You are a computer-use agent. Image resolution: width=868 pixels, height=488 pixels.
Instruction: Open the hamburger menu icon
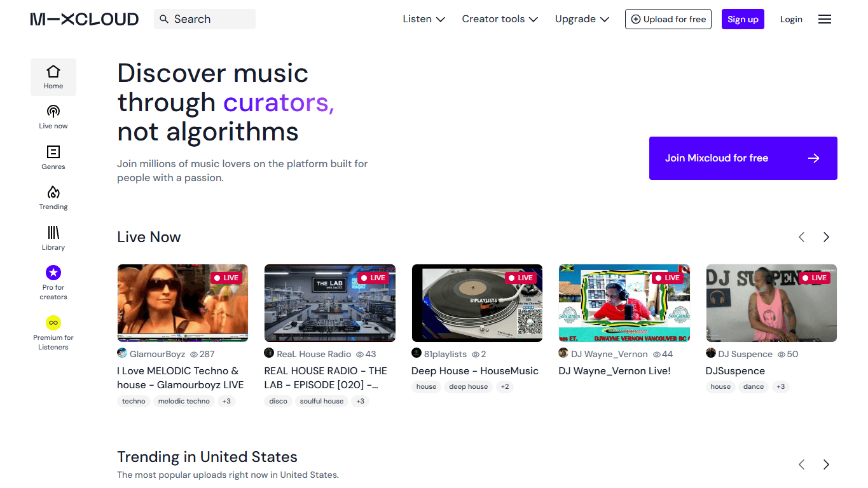pos(825,19)
